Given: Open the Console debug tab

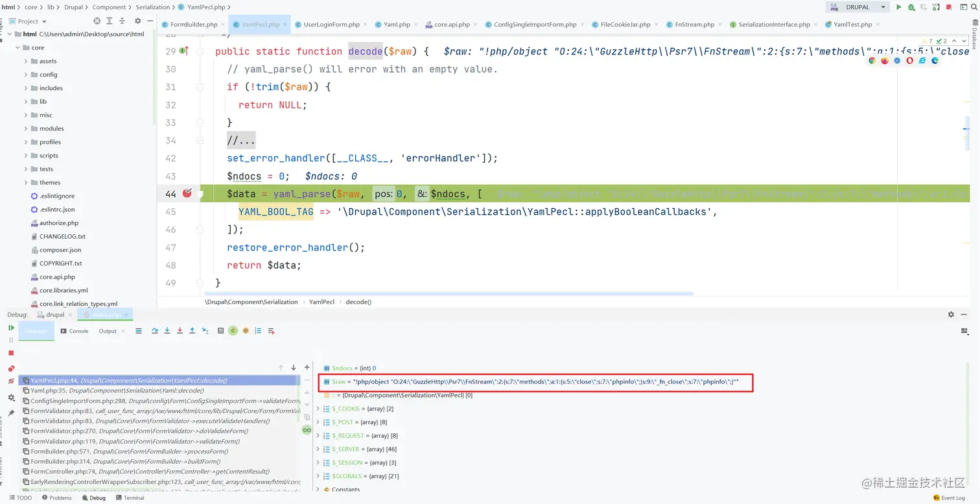Looking at the screenshot, I should tap(74, 331).
